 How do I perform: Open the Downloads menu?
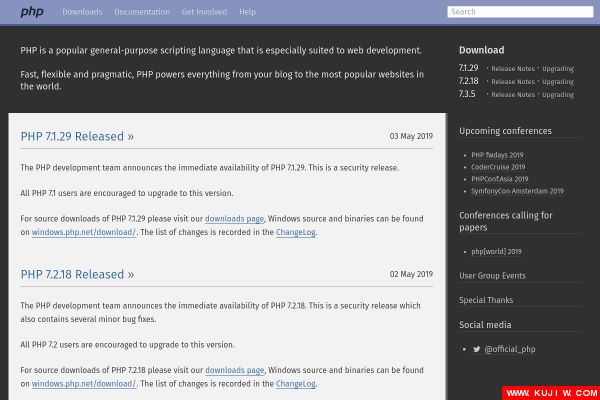pyautogui.click(x=82, y=12)
